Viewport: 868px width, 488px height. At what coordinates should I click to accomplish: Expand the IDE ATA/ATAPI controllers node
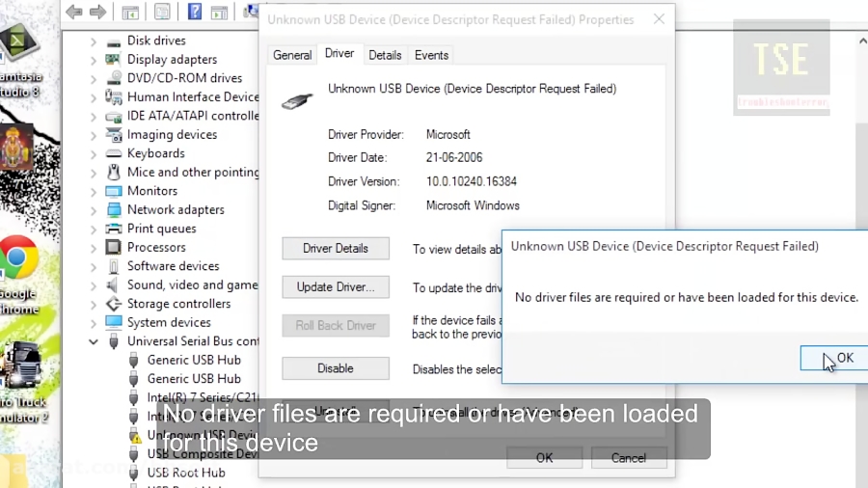click(x=93, y=116)
